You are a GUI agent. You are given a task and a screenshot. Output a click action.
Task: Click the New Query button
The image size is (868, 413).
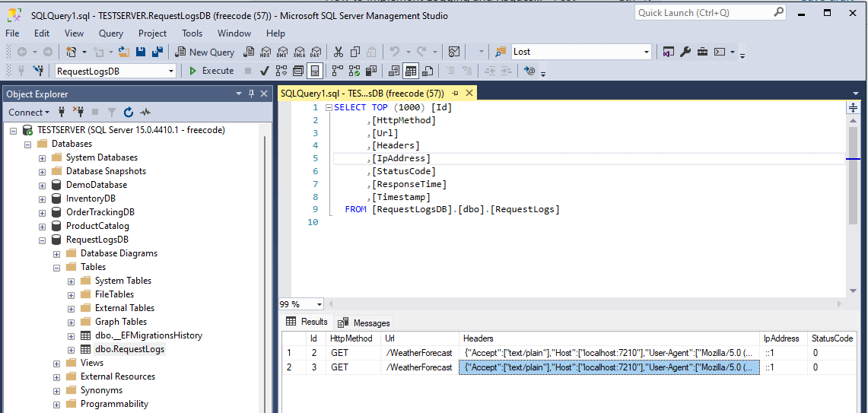pos(205,52)
